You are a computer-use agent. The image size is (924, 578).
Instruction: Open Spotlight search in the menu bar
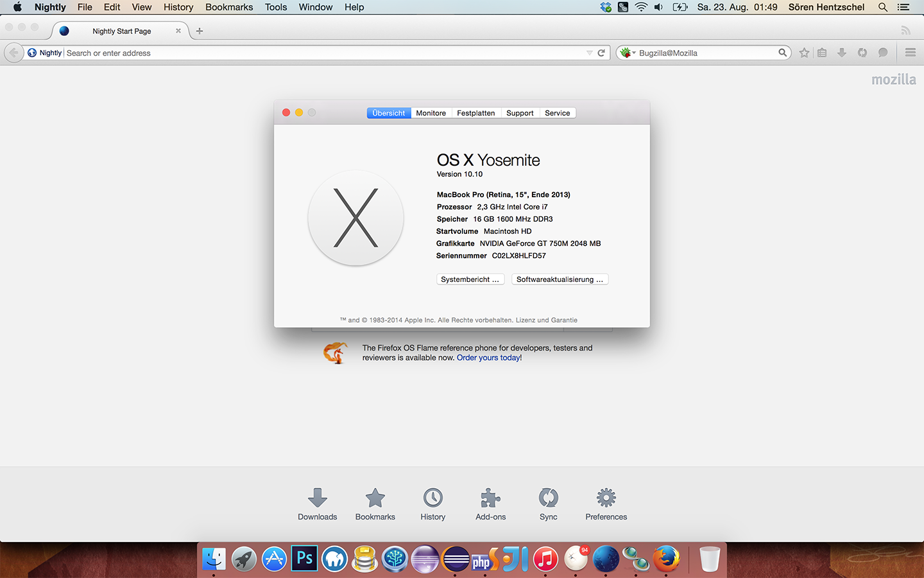pos(883,7)
